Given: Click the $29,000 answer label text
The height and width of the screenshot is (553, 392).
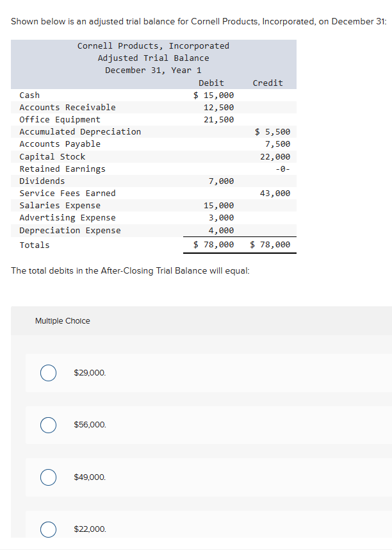Looking at the screenshot, I should click(89, 372).
